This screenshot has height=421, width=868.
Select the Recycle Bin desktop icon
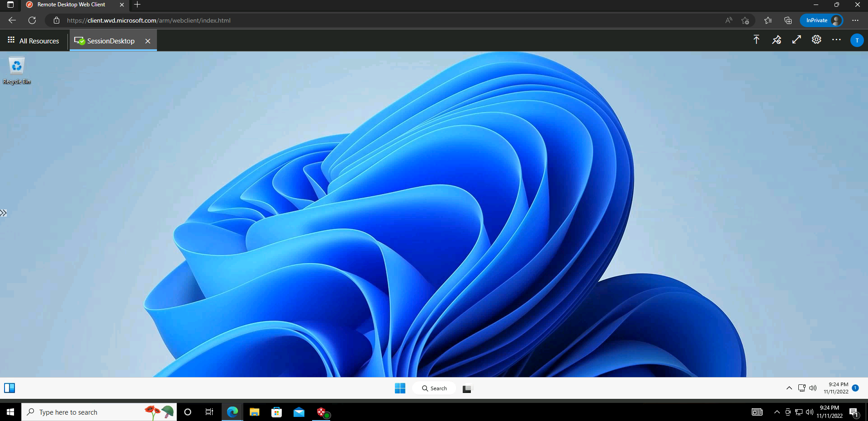pos(17,70)
